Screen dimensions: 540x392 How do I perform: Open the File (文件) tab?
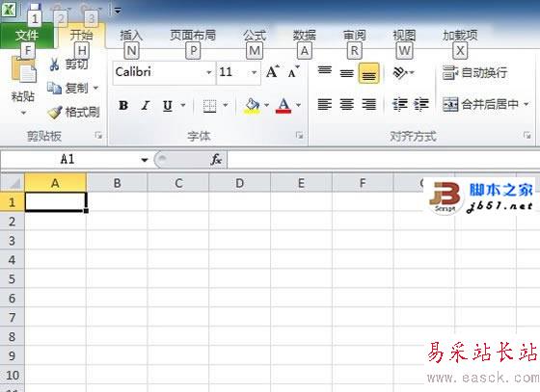tap(27, 35)
